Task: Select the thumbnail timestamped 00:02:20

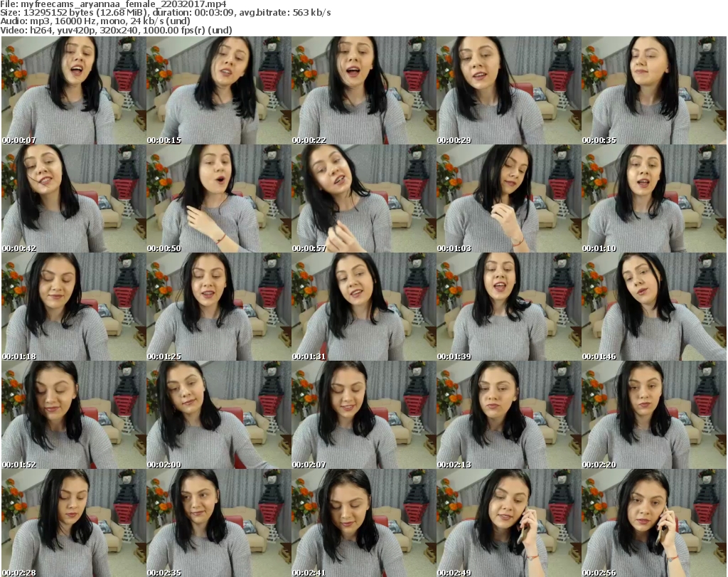Action: pos(654,415)
